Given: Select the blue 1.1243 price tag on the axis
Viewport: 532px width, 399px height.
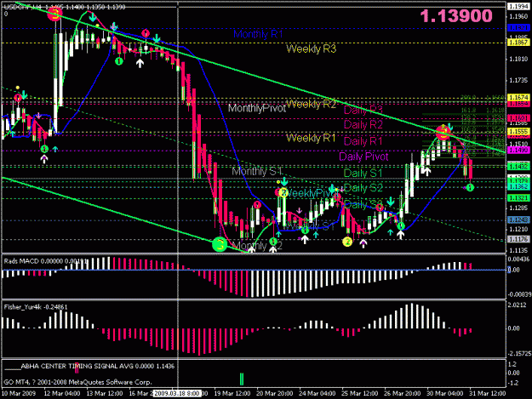Looking at the screenshot, I should (x=518, y=220).
